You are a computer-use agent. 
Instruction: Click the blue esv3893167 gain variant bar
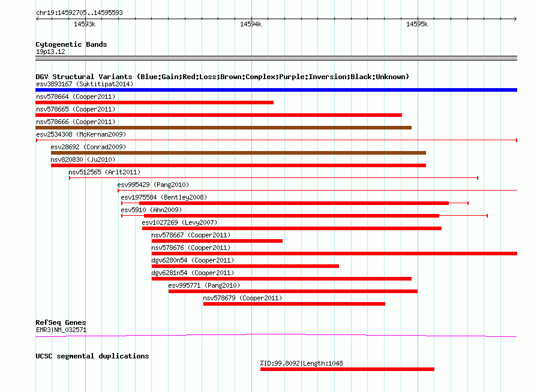coord(276,90)
